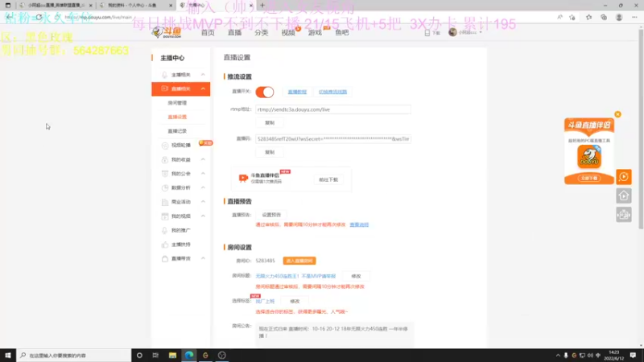Screen dimensions: 644x362
Task: Open the notification center icon in tray
Action: (633, 355)
